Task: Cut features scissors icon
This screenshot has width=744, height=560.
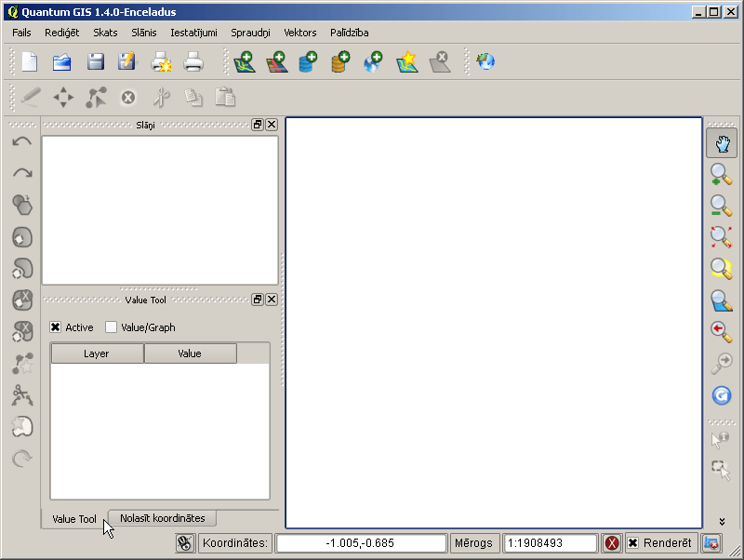Action: 161,98
